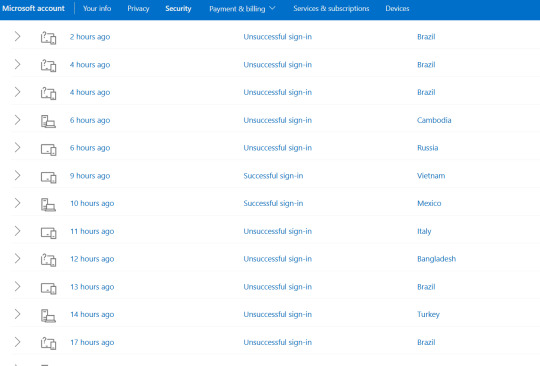Expand the Cambodia sign-in activity details

coord(17,119)
